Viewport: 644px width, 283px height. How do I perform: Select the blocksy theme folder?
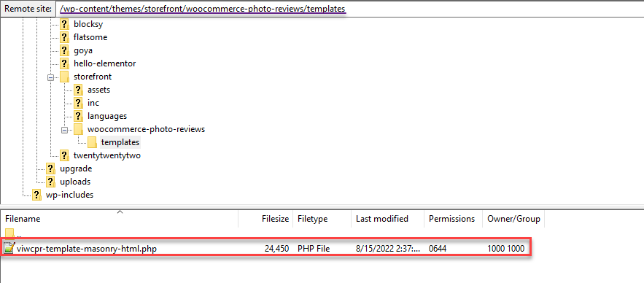(x=88, y=24)
